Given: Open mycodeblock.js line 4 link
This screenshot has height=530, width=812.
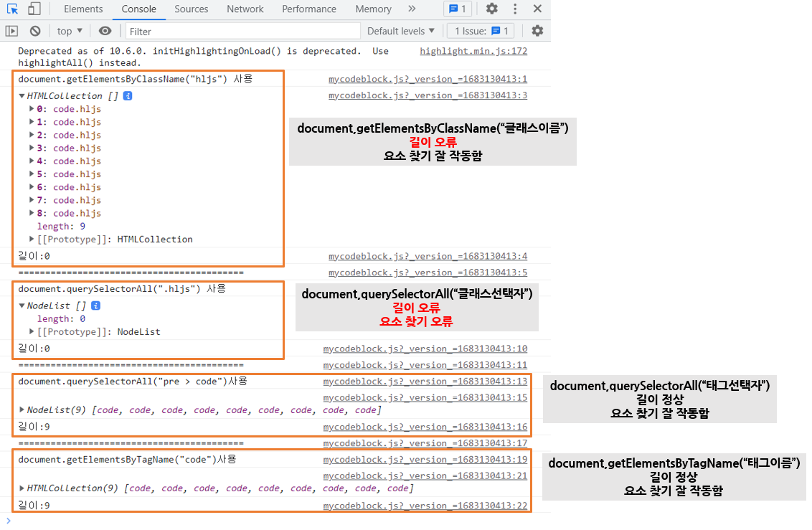Looking at the screenshot, I should coord(428,256).
